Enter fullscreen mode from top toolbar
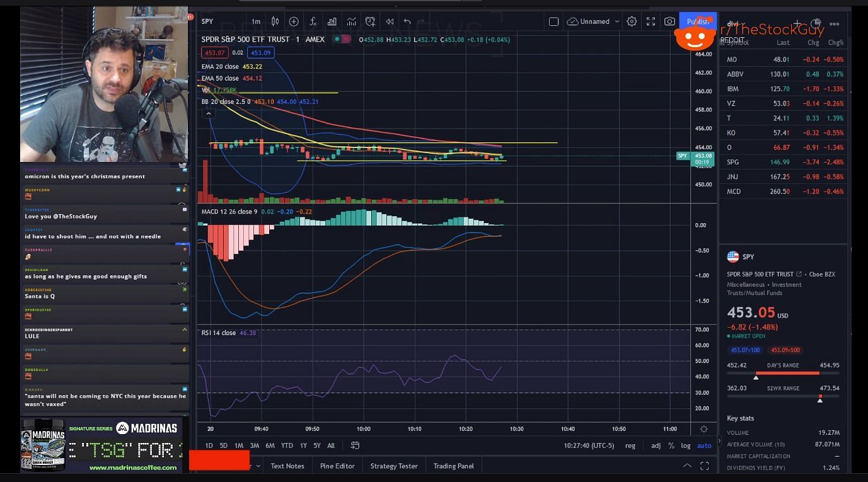This screenshot has height=482, width=868. click(x=651, y=21)
